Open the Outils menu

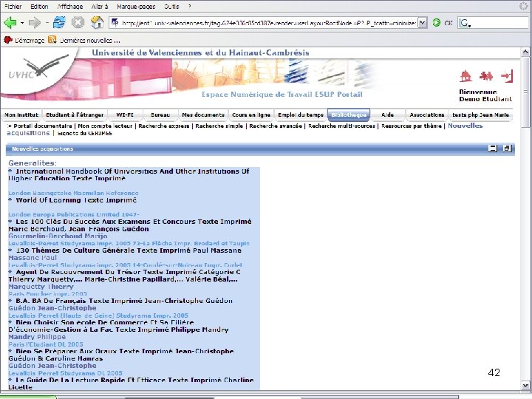(x=171, y=6)
